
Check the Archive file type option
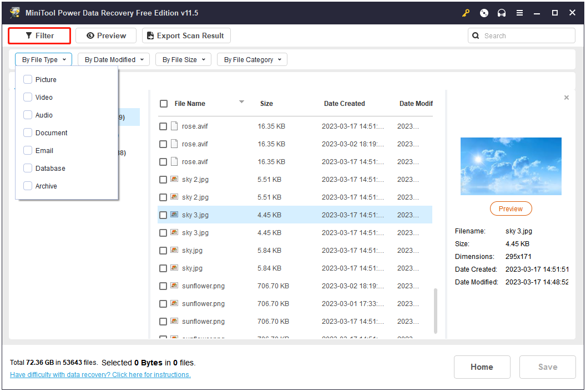[x=28, y=186]
